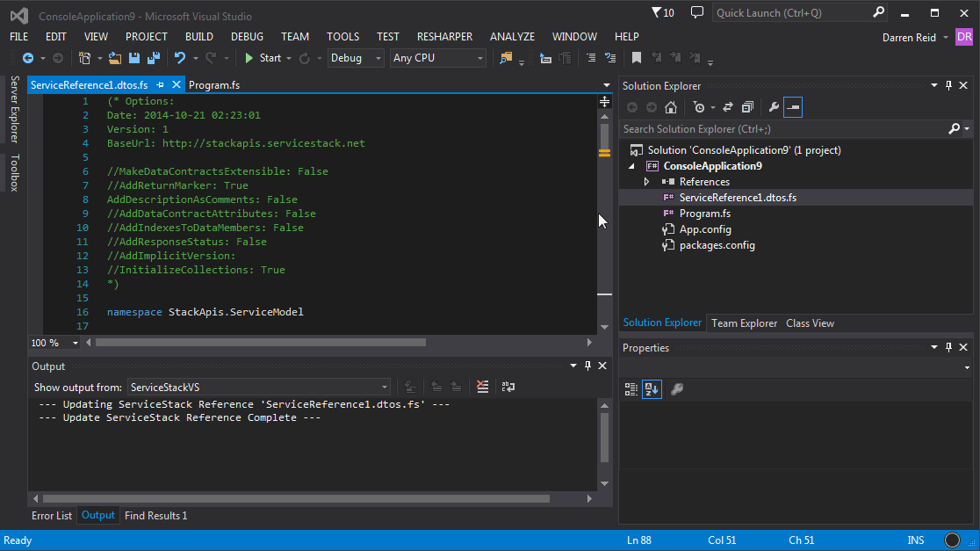Switch to the Program.fs tab
980x551 pixels.
pyautogui.click(x=214, y=84)
